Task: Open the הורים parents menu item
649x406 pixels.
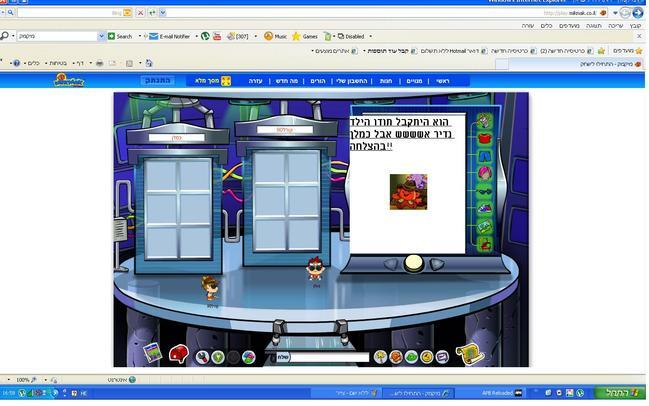Action: (x=317, y=81)
